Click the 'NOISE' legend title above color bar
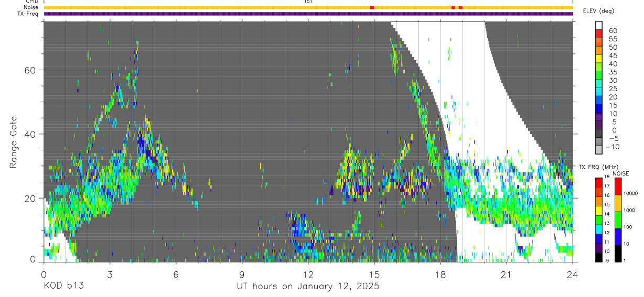The height and width of the screenshot is (297, 644). (621, 173)
